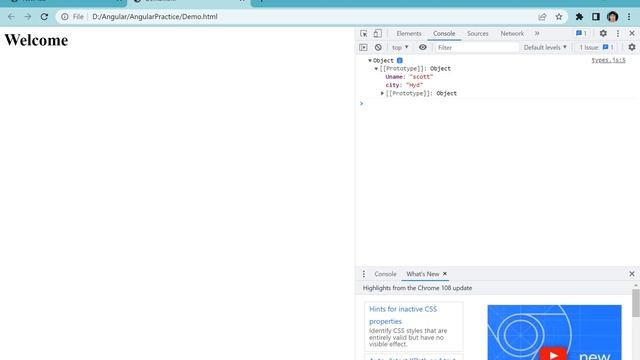Select the What's New drawer tab
Screen dimensions: 640x360
422,274
